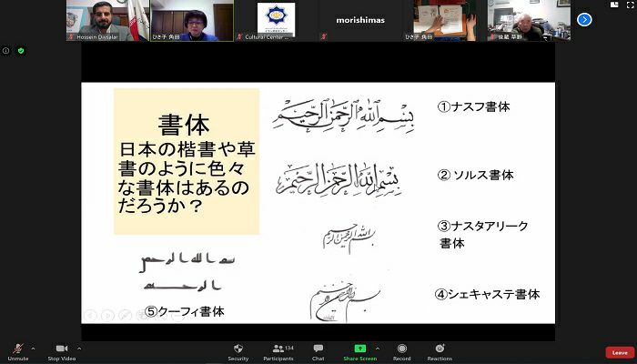Click the Unmute microphone icon
Screen dimensions: 637x364
tap(16, 349)
